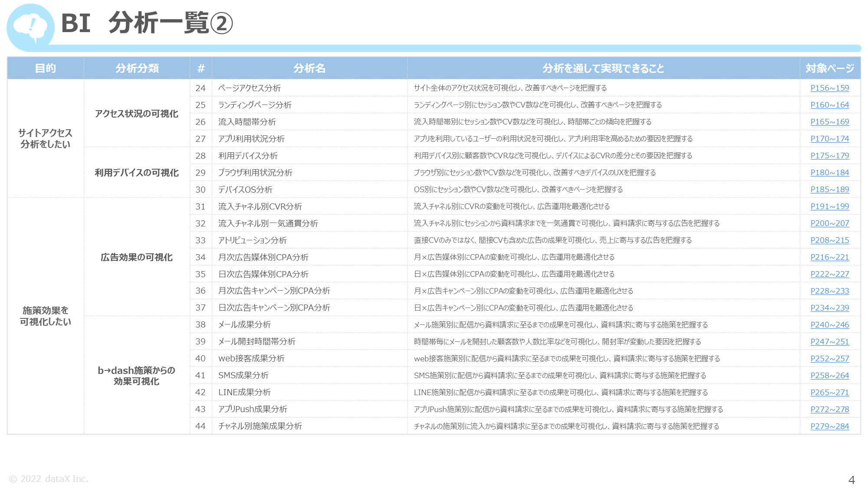Open page link P228~233

click(829, 291)
